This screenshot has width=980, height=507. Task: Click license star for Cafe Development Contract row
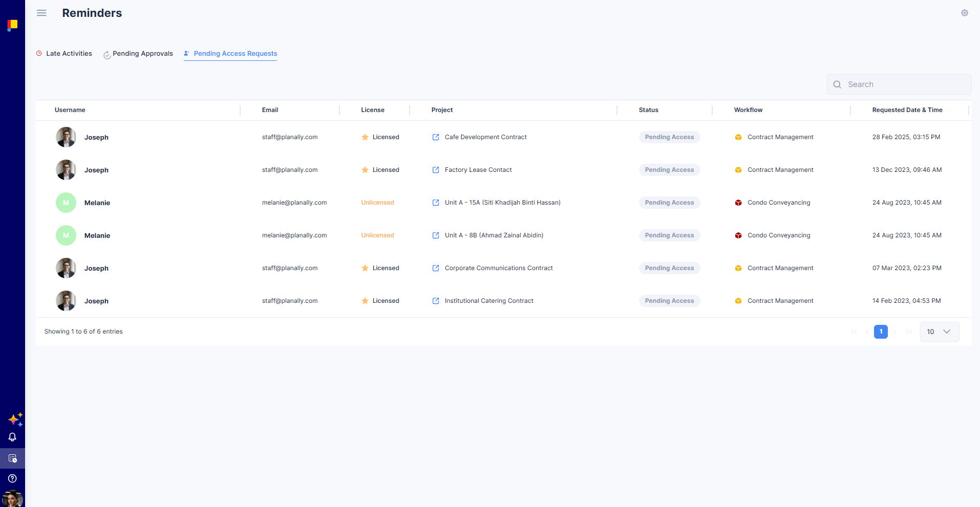pos(365,137)
